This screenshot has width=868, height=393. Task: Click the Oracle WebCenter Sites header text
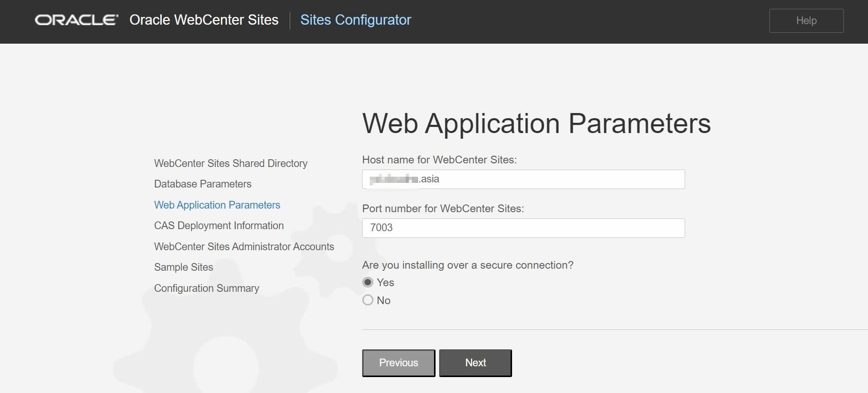(x=204, y=20)
